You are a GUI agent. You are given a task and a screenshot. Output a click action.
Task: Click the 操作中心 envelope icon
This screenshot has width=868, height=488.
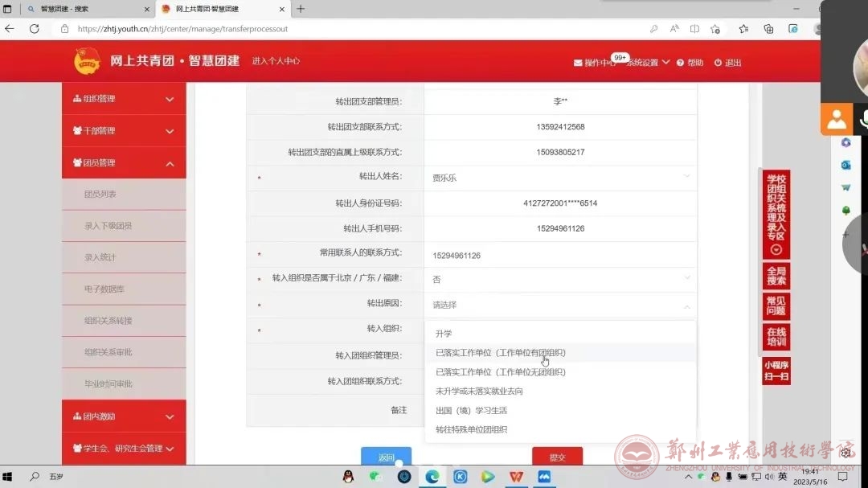tap(578, 63)
